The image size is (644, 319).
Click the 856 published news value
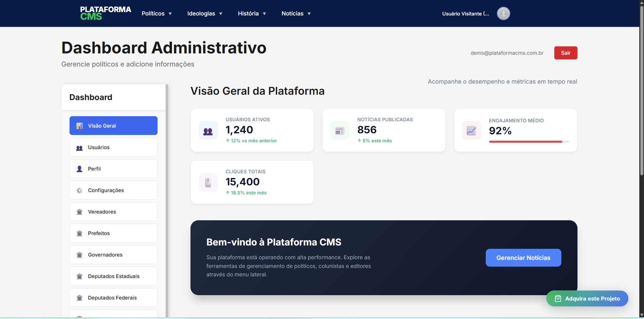click(367, 130)
